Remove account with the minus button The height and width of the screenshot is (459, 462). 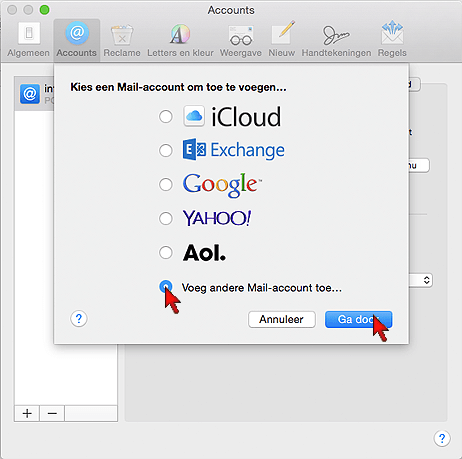click(x=52, y=414)
